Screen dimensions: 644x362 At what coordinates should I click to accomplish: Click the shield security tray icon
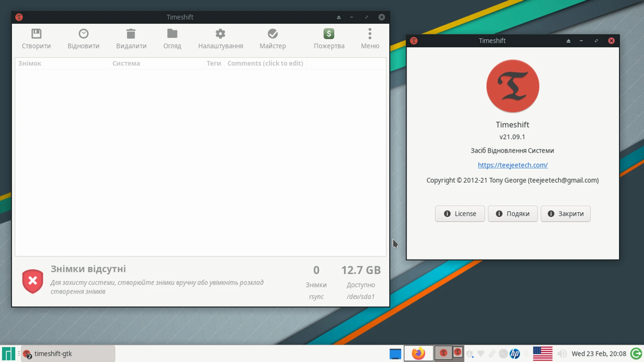[470, 354]
